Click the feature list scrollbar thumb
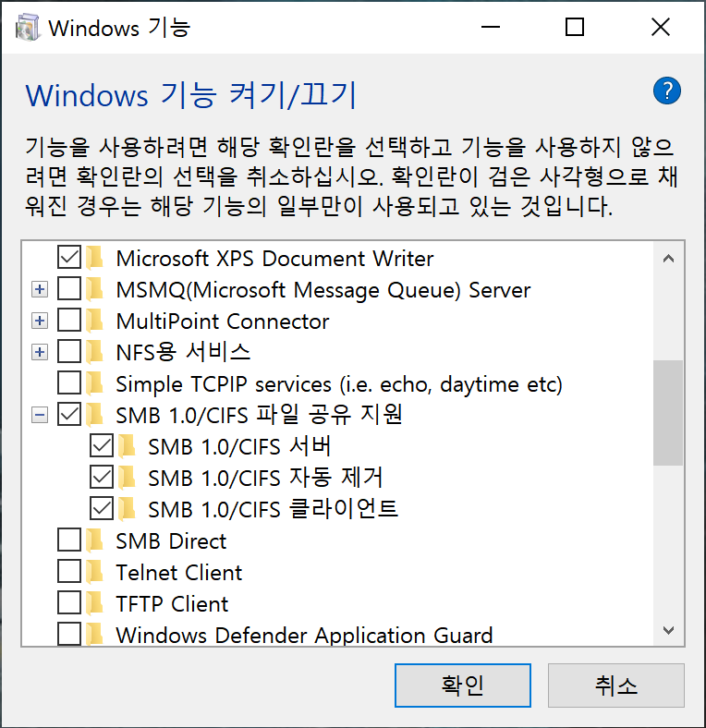This screenshot has width=706, height=728. [668, 412]
